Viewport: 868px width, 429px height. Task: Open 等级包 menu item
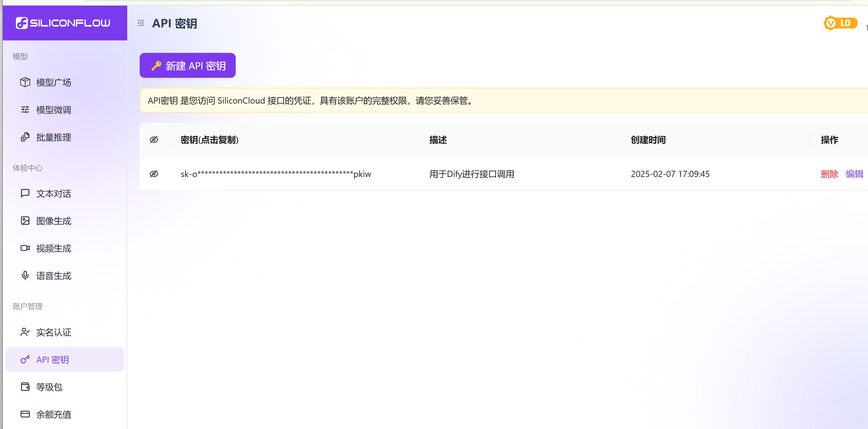(x=49, y=387)
